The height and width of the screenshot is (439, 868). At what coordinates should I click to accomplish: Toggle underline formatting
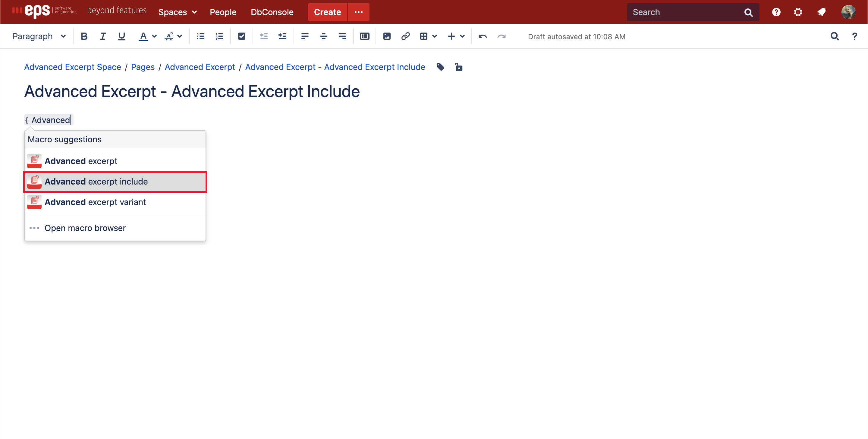[122, 36]
